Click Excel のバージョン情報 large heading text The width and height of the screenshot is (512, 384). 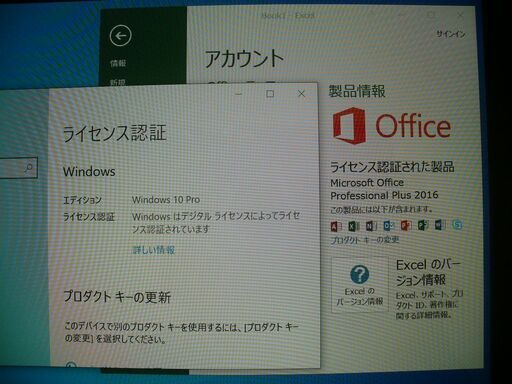pos(428,272)
